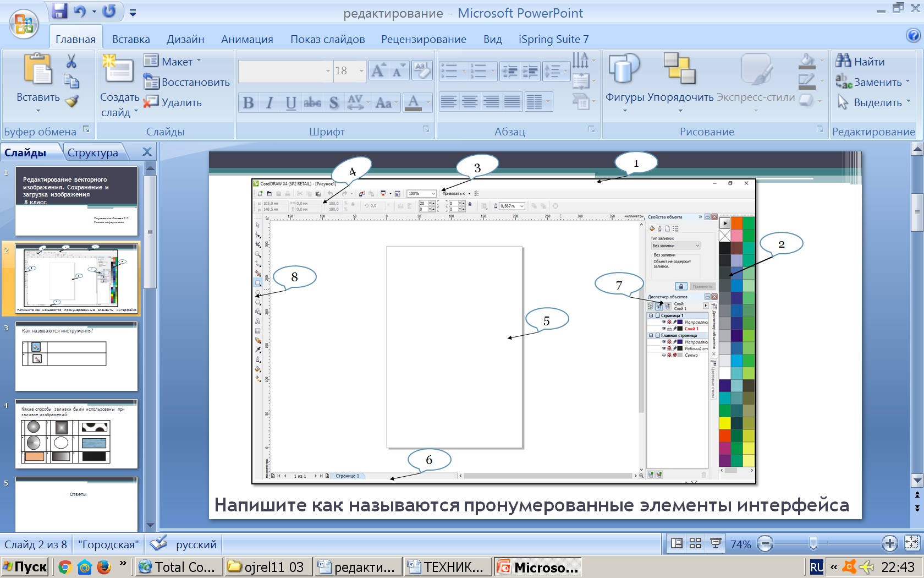Open Выделить selection menu
The width and height of the screenshot is (924, 578).
pyautogui.click(x=873, y=102)
